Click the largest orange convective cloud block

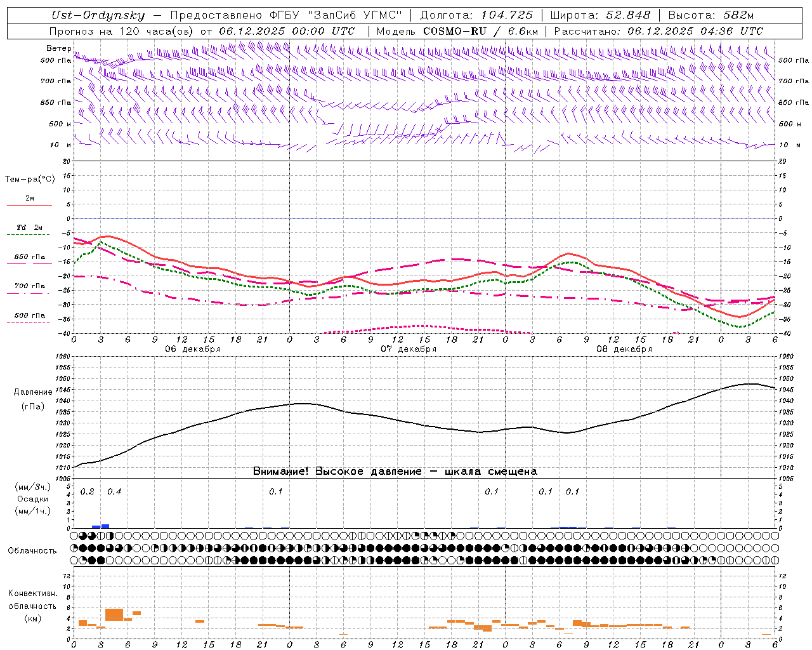click(x=114, y=614)
